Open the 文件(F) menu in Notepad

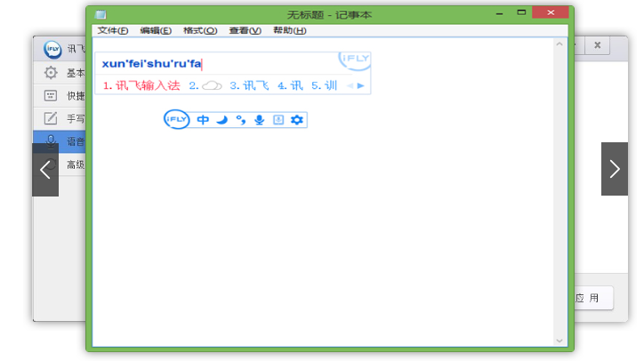pos(113,30)
